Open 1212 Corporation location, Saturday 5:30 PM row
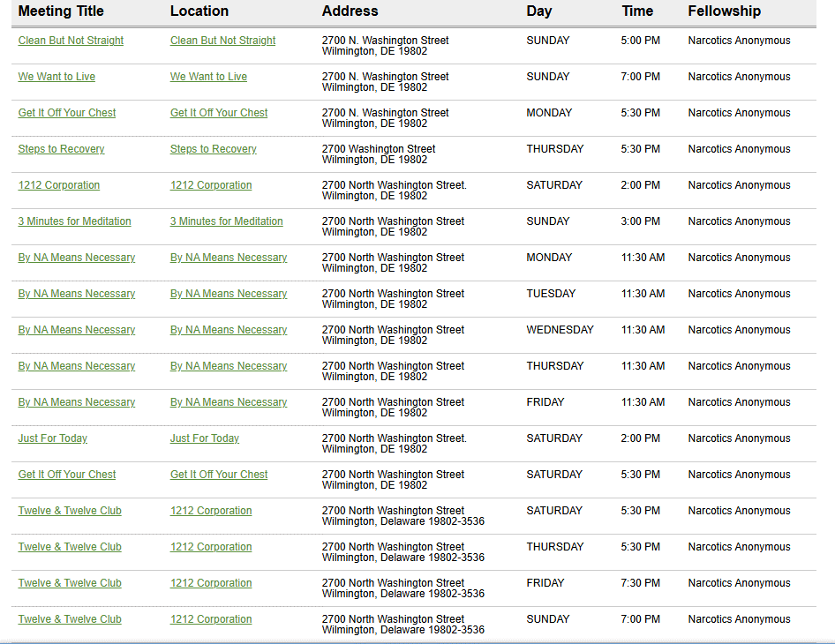 click(211, 511)
